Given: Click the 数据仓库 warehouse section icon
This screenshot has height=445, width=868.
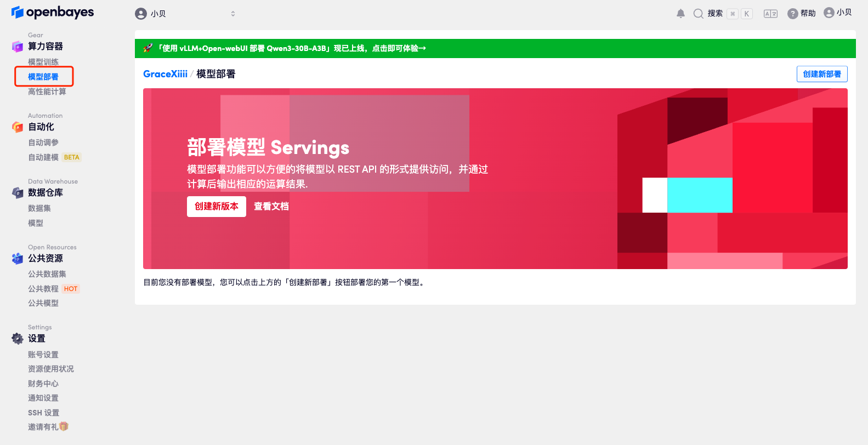Looking at the screenshot, I should coord(18,193).
